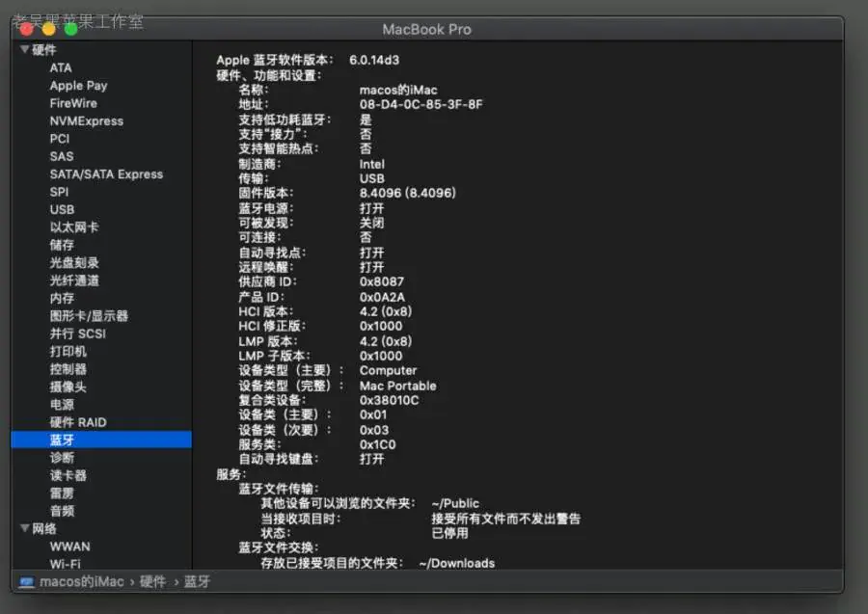This screenshot has width=868, height=614.
Task: Click the 支持低功耗蓝牙 label
Action: [x=285, y=120]
